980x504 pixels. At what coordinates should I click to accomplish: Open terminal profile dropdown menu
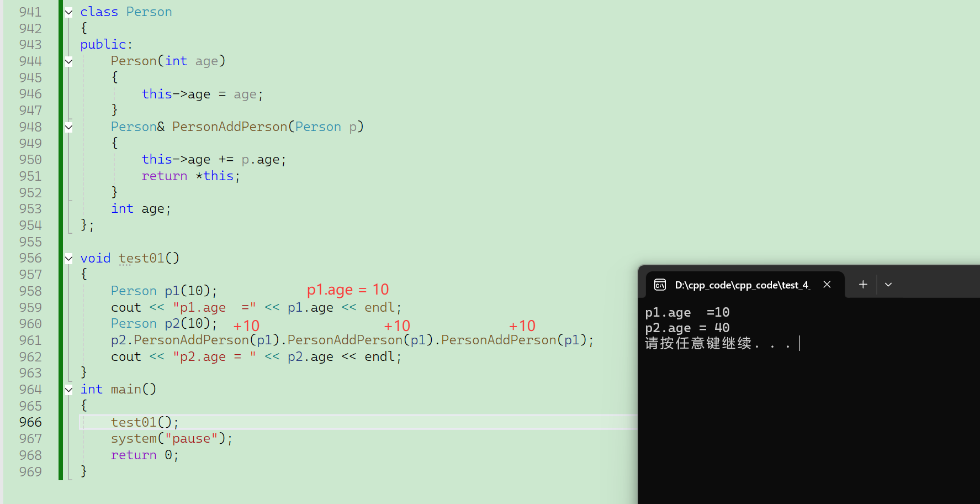pyautogui.click(x=888, y=284)
